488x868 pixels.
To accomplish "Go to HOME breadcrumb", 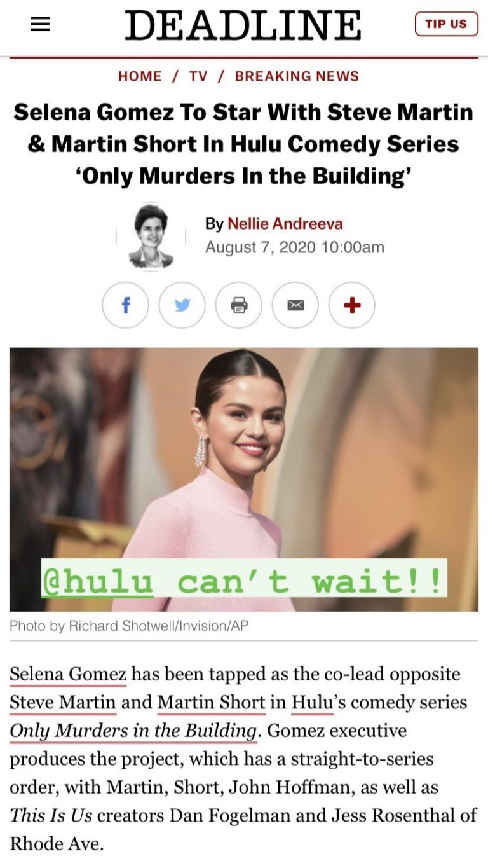I will click(x=140, y=76).
